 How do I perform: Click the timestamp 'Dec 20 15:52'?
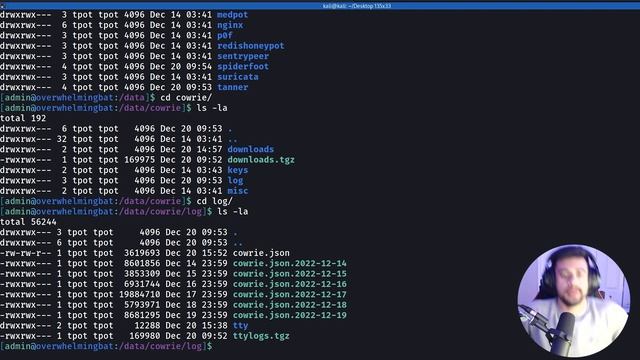[x=196, y=253]
